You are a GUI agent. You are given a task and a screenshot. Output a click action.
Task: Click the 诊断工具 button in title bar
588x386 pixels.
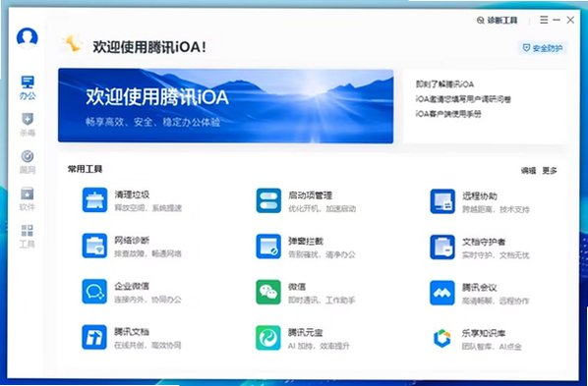coord(498,21)
